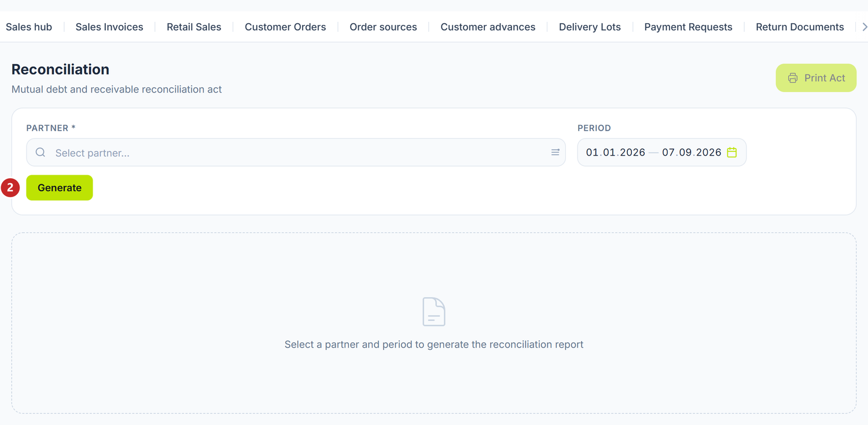Click the 'Select a partner and period' message

pos(434,345)
